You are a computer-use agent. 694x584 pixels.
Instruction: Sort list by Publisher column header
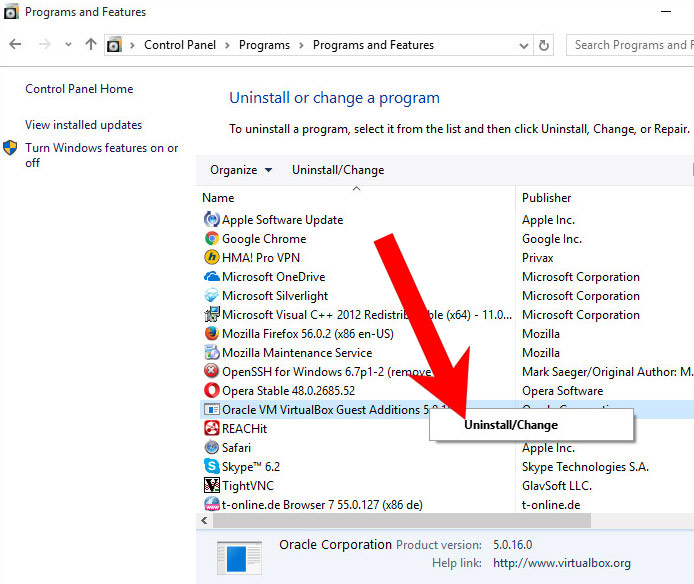pyautogui.click(x=547, y=198)
